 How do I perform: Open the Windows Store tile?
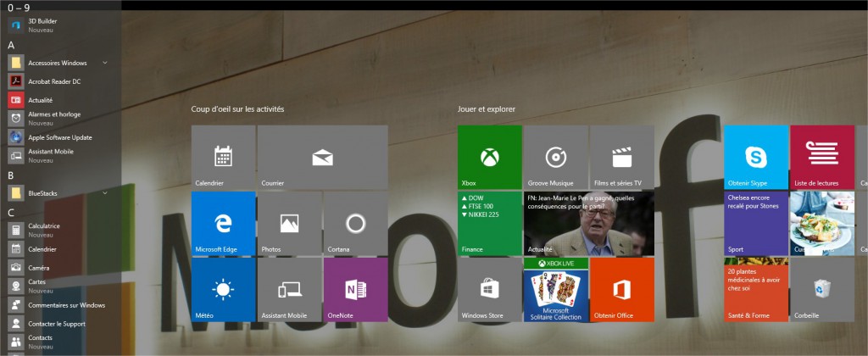[x=489, y=290]
